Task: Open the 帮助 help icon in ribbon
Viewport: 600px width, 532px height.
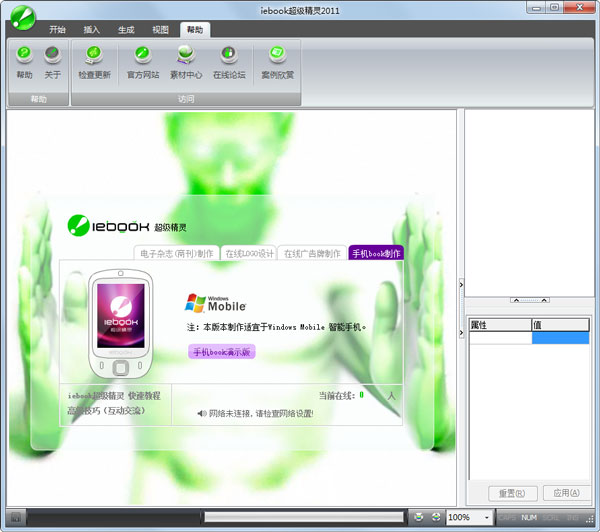Action: (24, 62)
